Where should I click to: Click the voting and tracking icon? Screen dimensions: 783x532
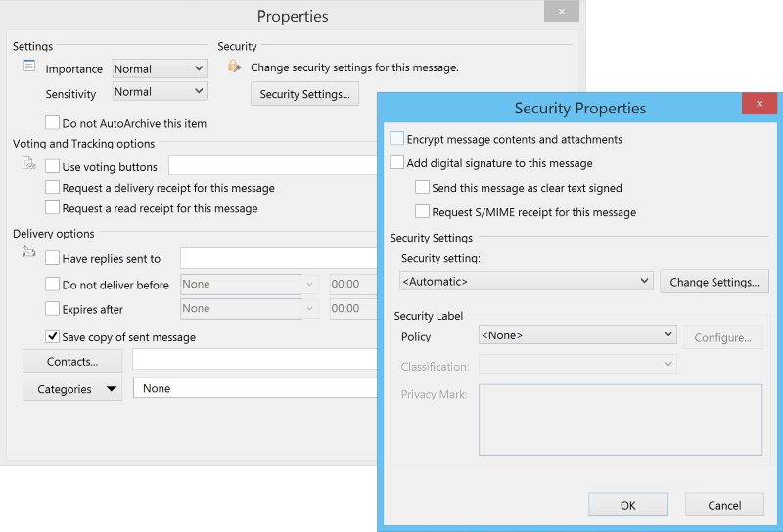tap(29, 163)
